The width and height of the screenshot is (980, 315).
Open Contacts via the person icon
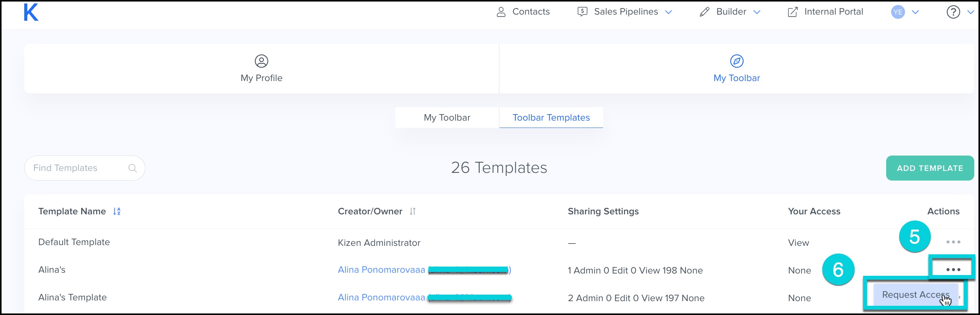[501, 12]
